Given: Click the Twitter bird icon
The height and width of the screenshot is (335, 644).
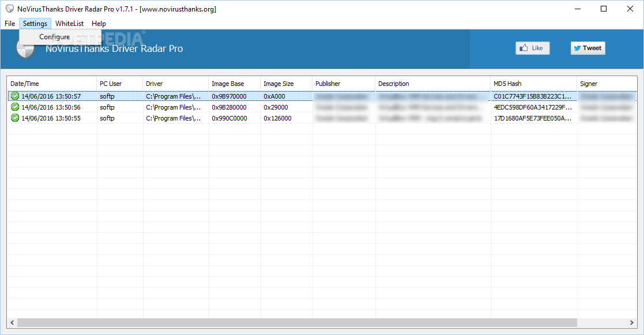Looking at the screenshot, I should [x=577, y=48].
